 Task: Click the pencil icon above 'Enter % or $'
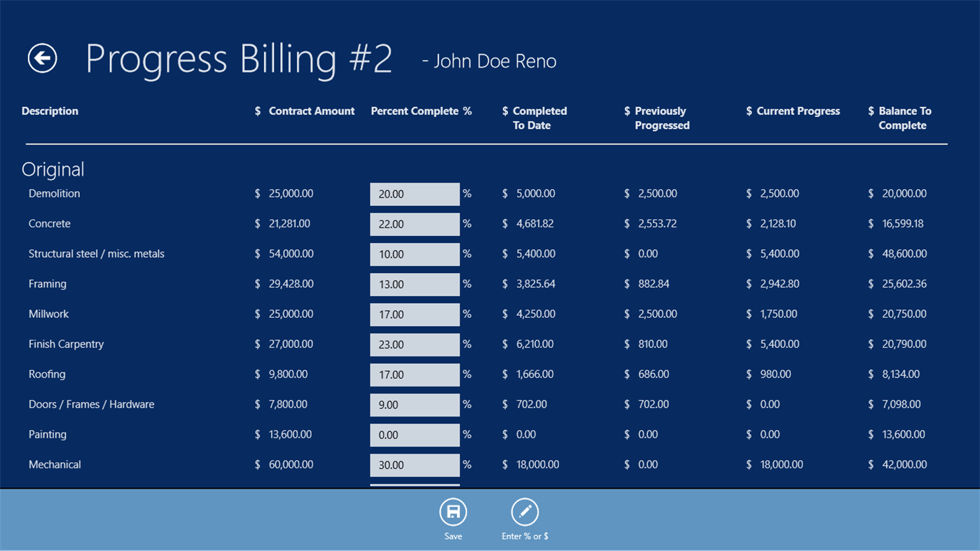tap(524, 512)
